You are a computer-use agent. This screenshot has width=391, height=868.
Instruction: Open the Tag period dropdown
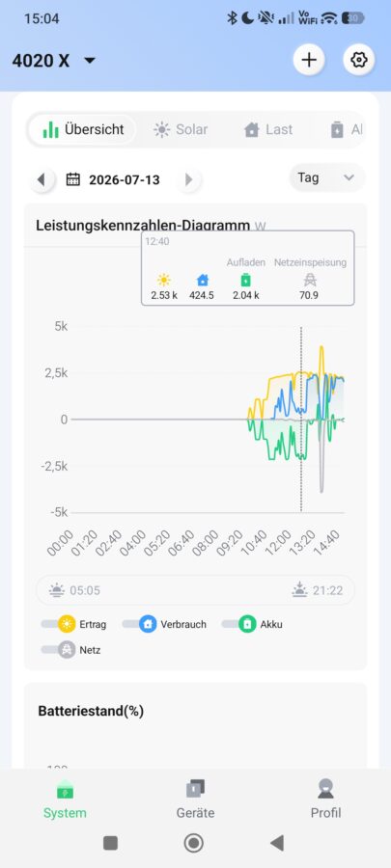[x=326, y=177]
